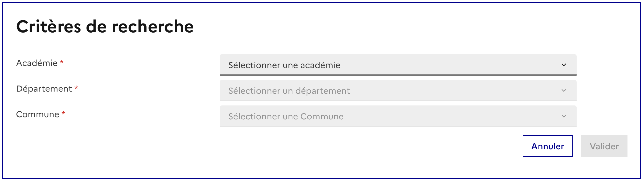
Task: Click the Commune field label
Action: (38, 114)
